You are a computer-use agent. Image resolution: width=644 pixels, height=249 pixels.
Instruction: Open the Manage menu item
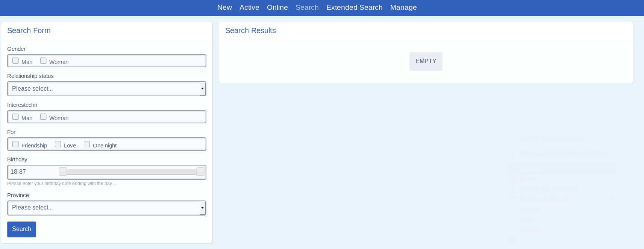pos(403,8)
